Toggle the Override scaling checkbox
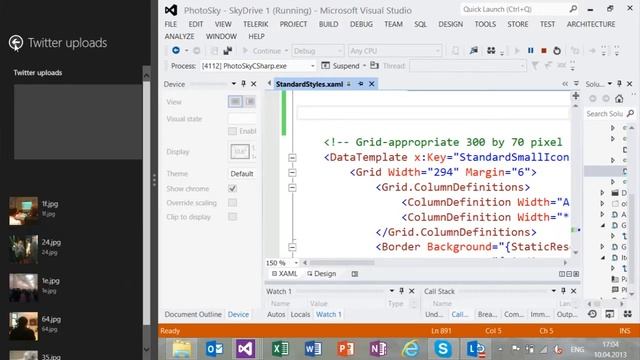Image resolution: width=640 pixels, height=360 pixels. 232,202
